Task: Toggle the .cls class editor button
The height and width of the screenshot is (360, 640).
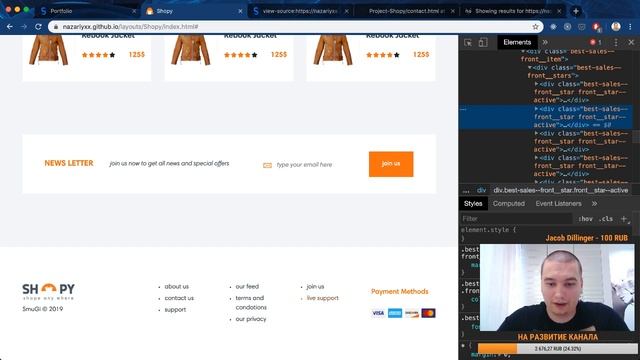Action: click(x=606, y=219)
